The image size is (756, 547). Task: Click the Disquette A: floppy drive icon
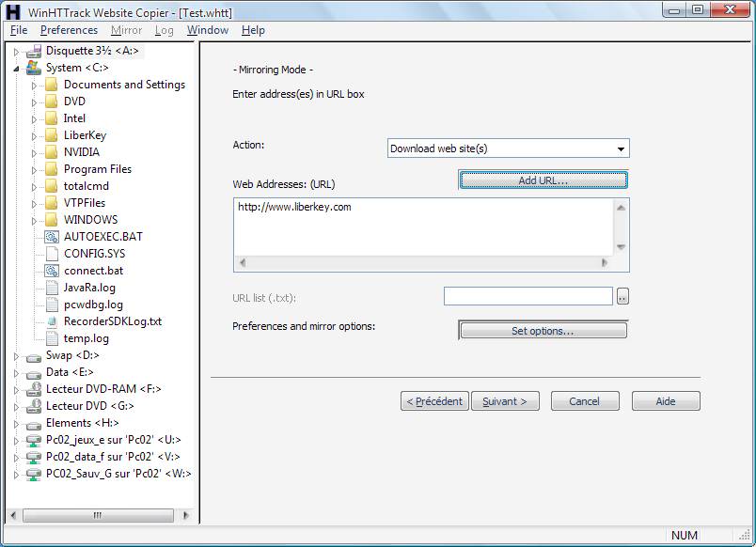tap(33, 51)
